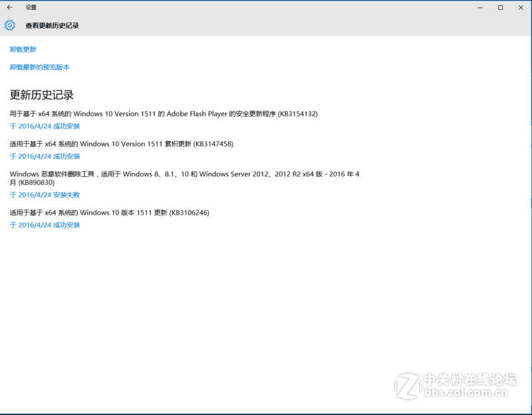Image resolution: width=532 pixels, height=415 pixels.
Task: Select the 查看更新历史记录 page title
Action: [x=53, y=25]
